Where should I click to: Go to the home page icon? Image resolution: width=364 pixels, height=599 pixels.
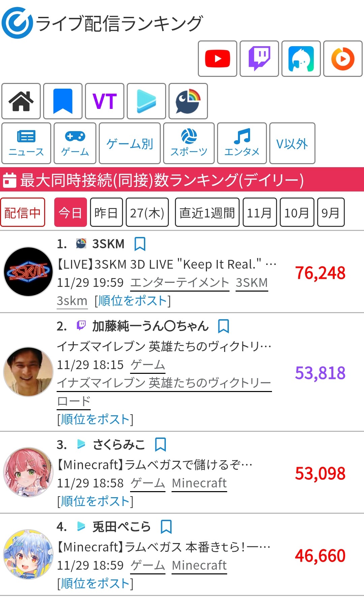click(x=21, y=101)
